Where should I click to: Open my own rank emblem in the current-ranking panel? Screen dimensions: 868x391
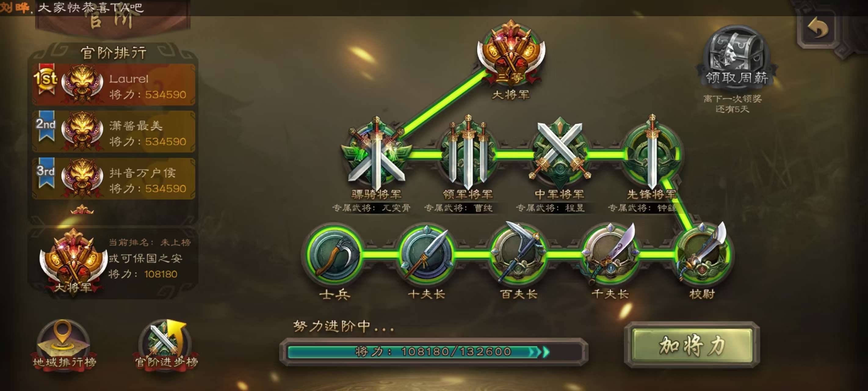point(73,261)
